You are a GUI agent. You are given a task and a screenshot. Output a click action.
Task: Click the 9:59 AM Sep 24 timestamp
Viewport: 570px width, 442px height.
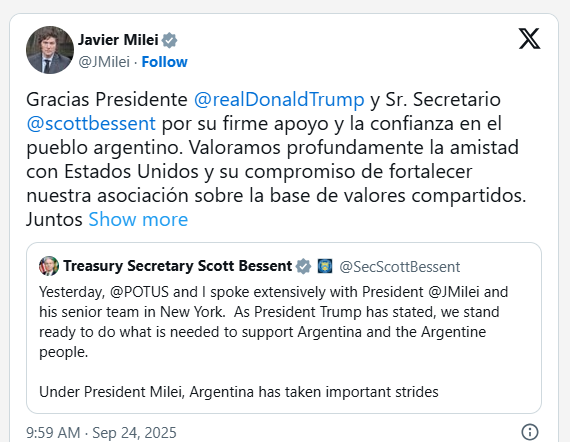click(101, 433)
